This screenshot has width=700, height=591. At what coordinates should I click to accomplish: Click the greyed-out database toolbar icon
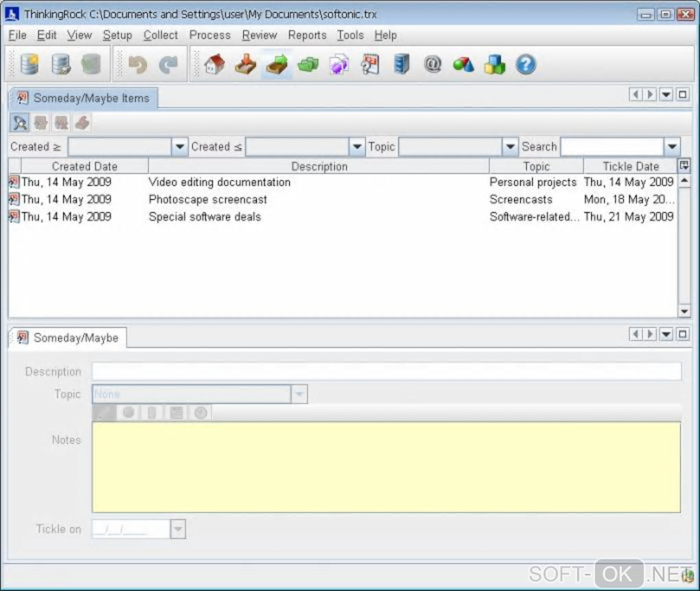tap(91, 65)
